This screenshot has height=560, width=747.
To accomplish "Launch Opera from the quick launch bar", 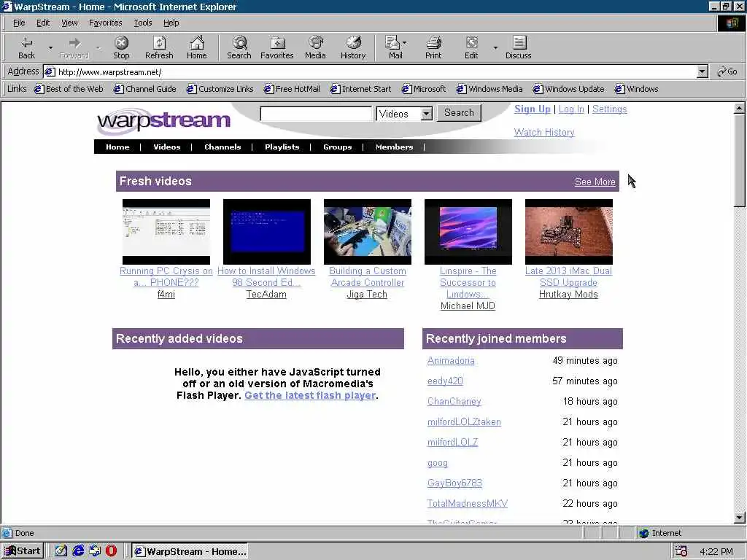I will pyautogui.click(x=111, y=551).
